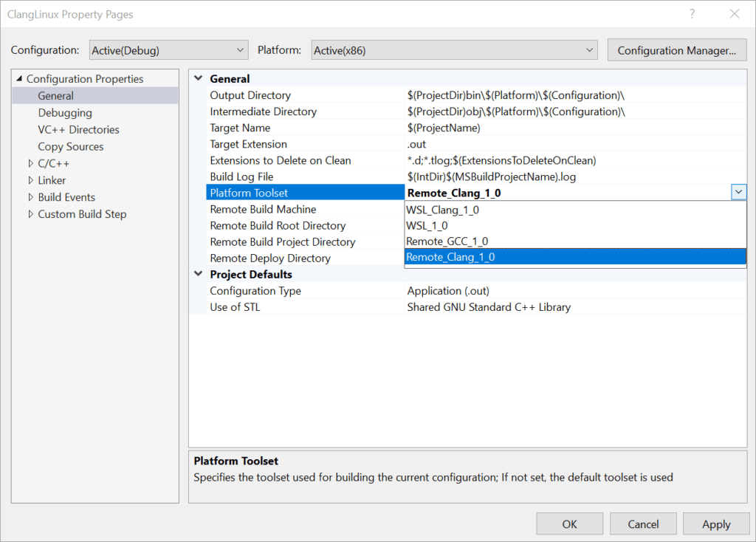Click the Platform Toolset dropdown arrow
Screen dimensions: 756x542
(x=738, y=192)
